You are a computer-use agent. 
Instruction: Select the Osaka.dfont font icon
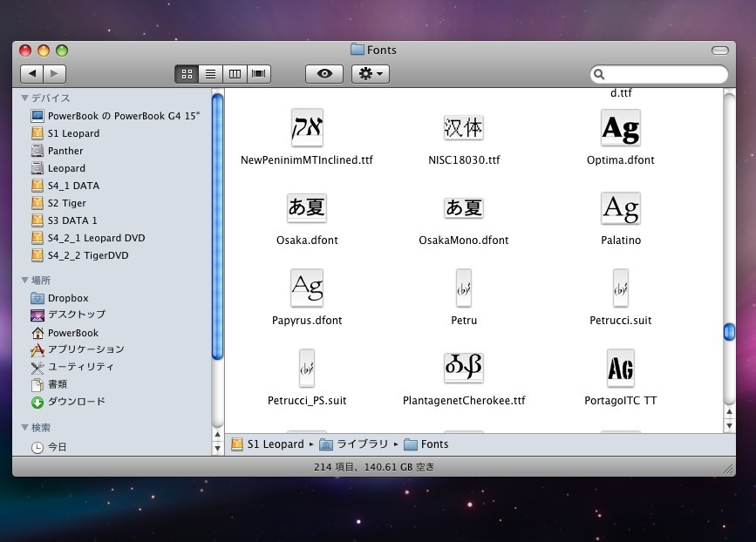[x=306, y=208]
